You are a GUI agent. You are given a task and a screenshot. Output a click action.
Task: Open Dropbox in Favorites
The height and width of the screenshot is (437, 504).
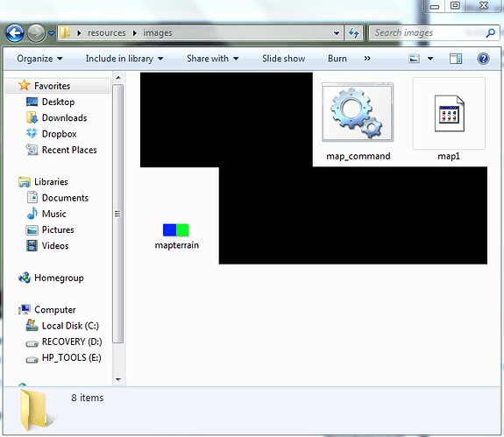pos(59,134)
